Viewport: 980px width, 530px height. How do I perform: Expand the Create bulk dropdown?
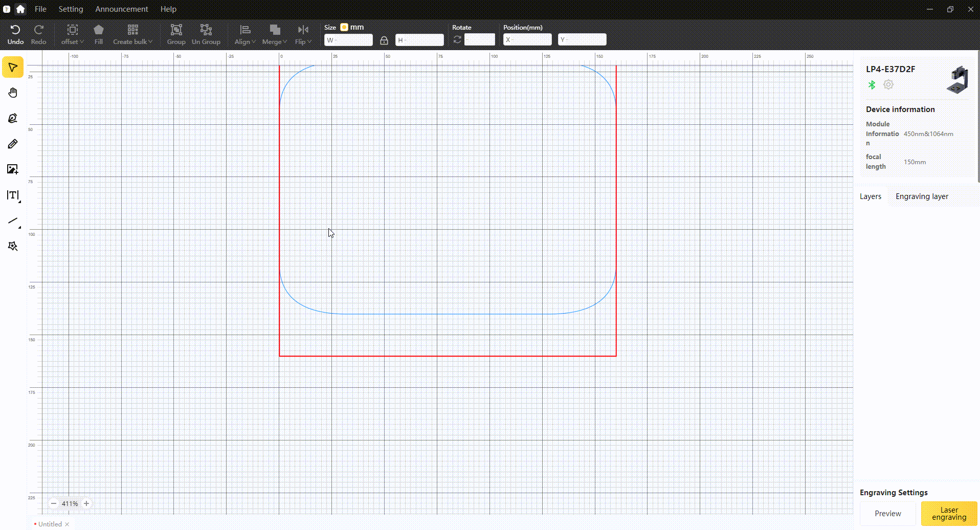pyautogui.click(x=132, y=34)
